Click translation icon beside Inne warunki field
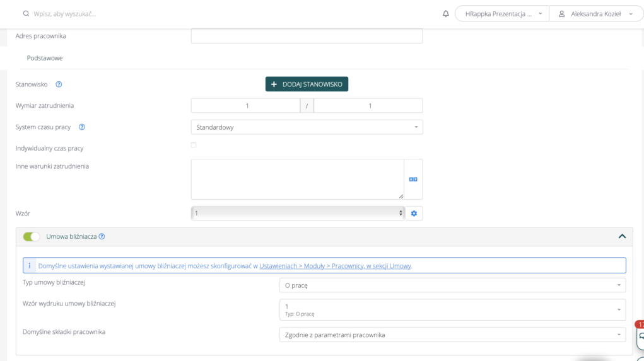Screen dimensions: 644x361 pyautogui.click(x=413, y=180)
